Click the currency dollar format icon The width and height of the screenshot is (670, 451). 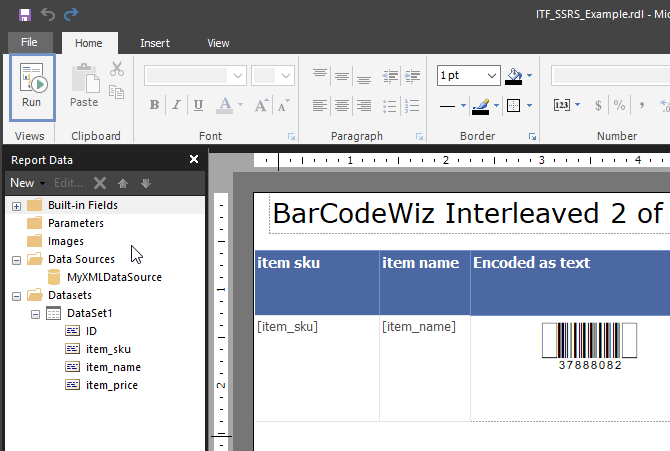(x=598, y=105)
